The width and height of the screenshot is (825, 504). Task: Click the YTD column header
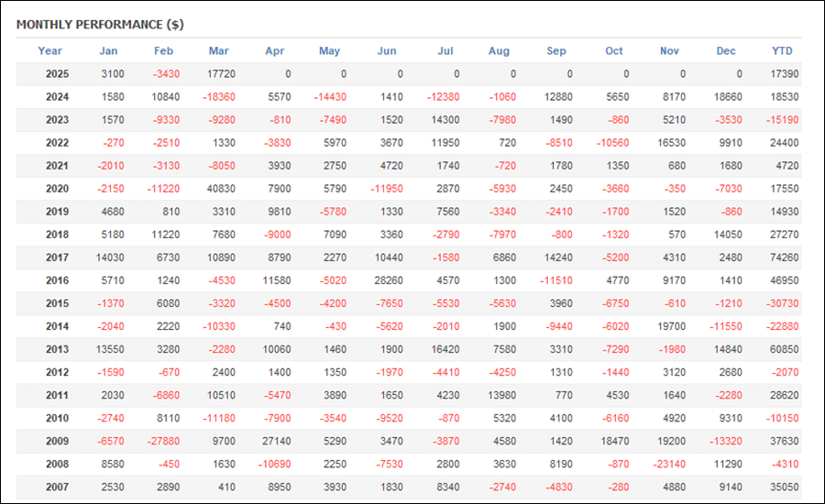[x=782, y=51]
